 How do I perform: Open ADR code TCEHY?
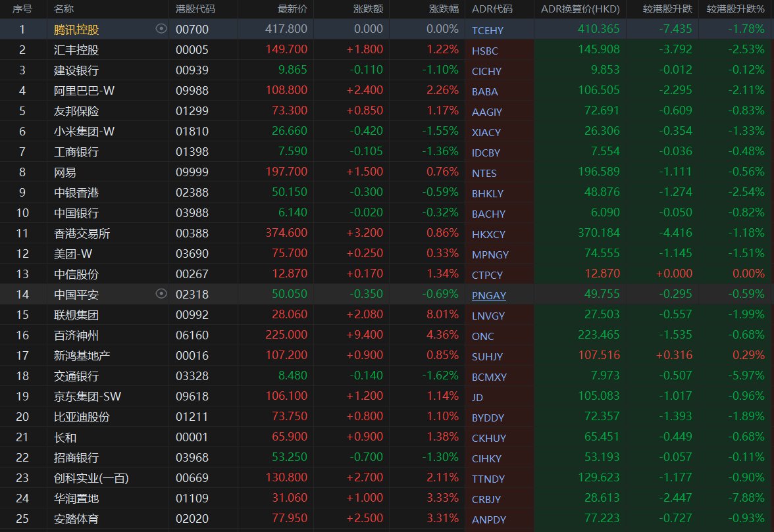488,30
